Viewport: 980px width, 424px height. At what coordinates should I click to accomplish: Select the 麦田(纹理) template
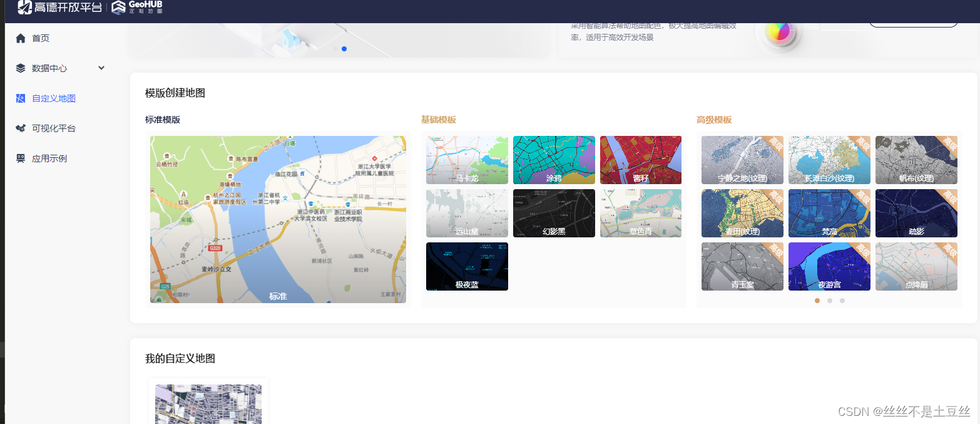pyautogui.click(x=742, y=213)
